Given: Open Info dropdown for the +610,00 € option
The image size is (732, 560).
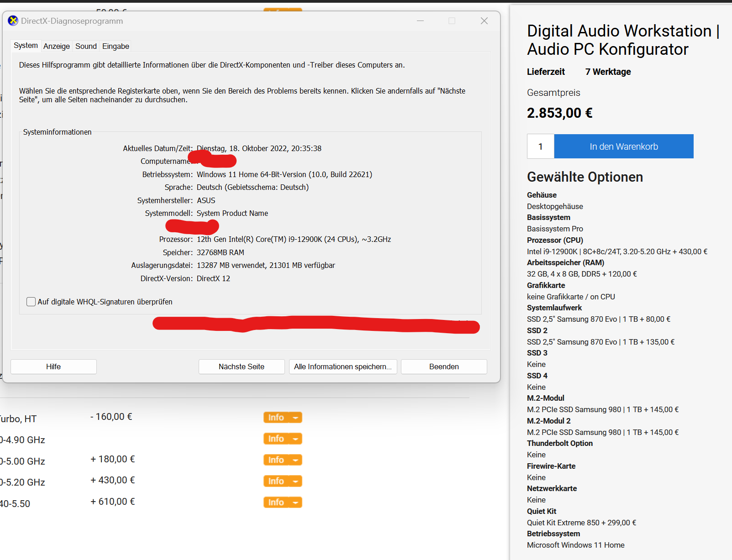Looking at the screenshot, I should coord(283,502).
